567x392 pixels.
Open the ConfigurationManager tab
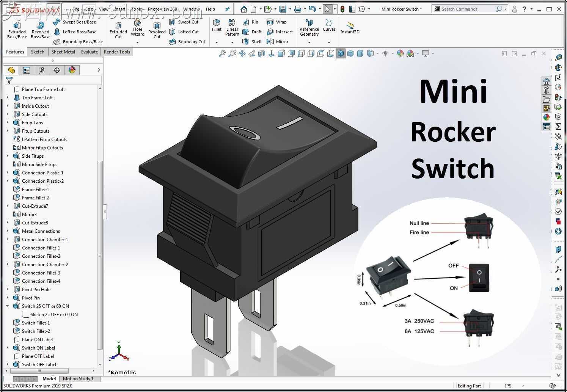tap(42, 70)
